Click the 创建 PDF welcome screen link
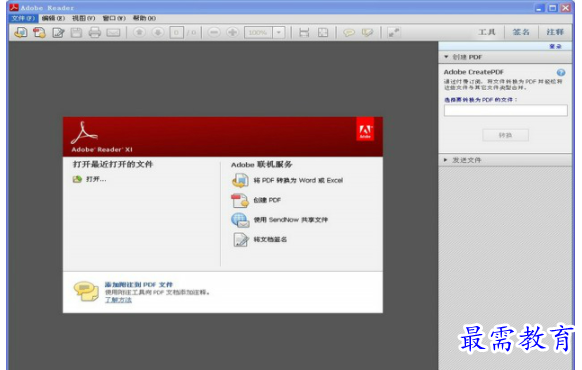The image size is (582, 370). click(x=267, y=200)
